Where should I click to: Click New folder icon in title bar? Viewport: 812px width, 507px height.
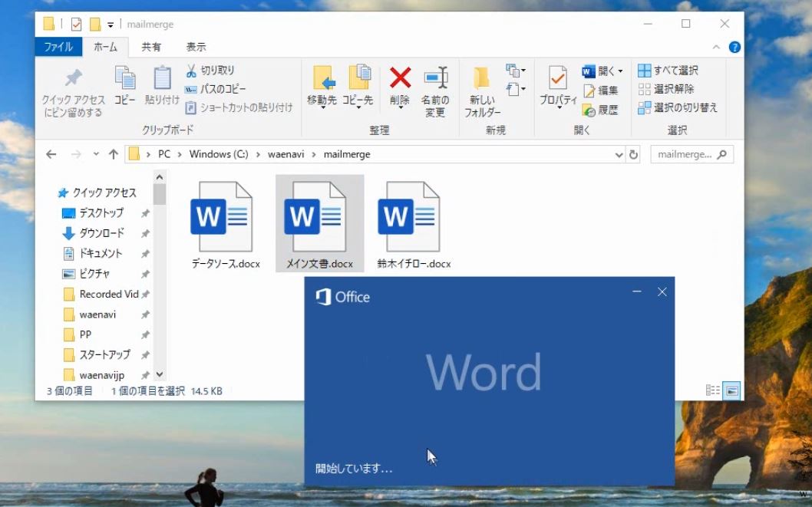(94, 24)
